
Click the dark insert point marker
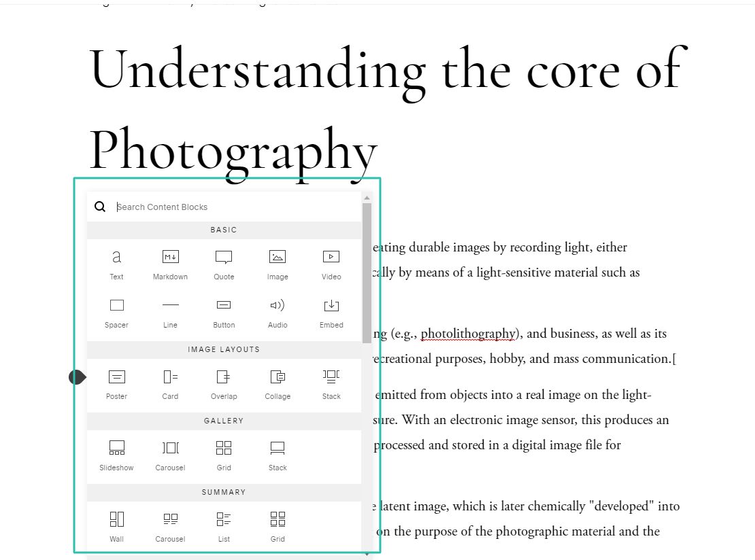(77, 377)
